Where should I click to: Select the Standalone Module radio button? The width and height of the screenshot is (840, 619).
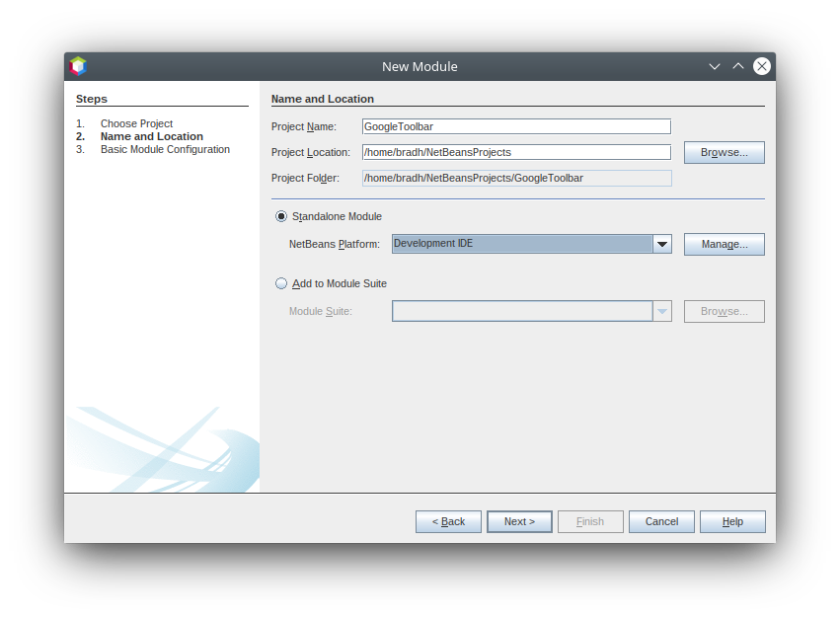[281, 216]
